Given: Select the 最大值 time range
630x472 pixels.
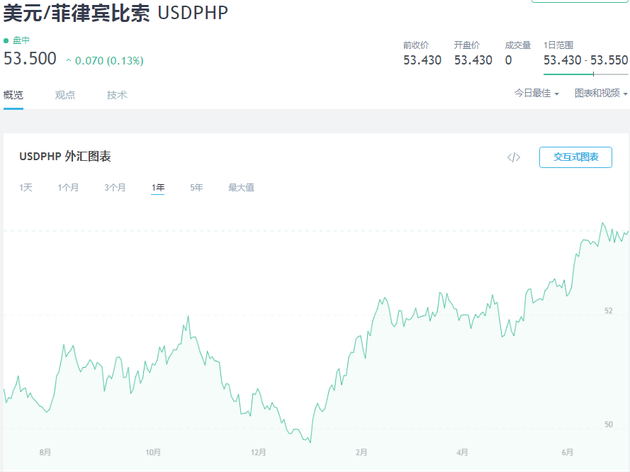Looking at the screenshot, I should (x=241, y=187).
